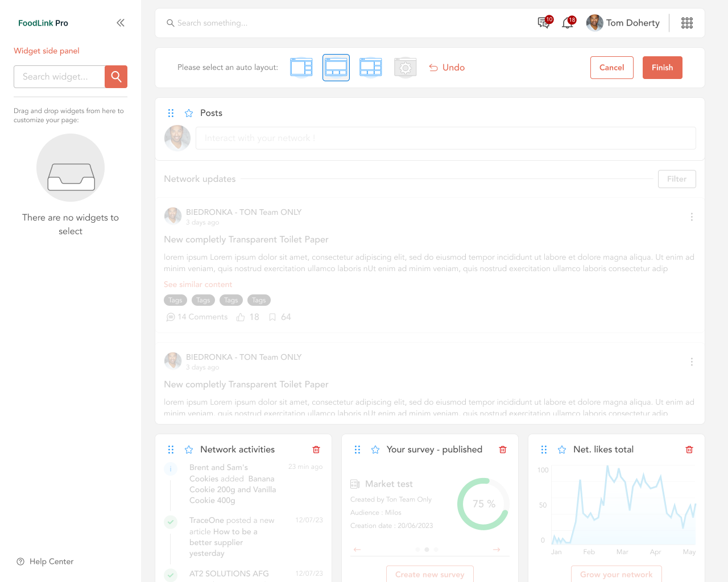728x582 pixels.
Task: Grab the Network activities drag handle
Action: [x=171, y=450]
